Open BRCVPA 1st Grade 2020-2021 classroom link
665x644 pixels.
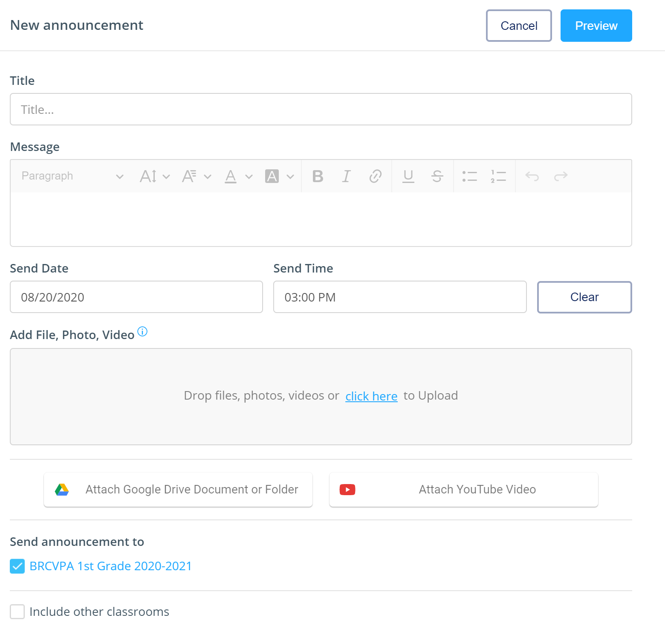click(x=111, y=566)
